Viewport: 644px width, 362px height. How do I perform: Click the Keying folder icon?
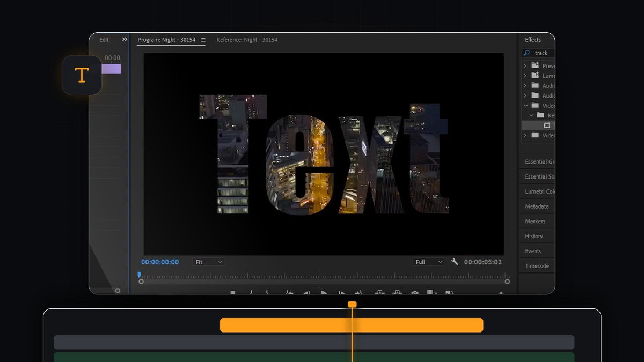pyautogui.click(x=540, y=115)
